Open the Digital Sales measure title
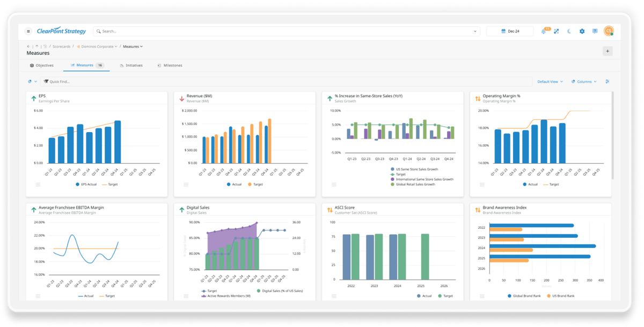 click(198, 207)
